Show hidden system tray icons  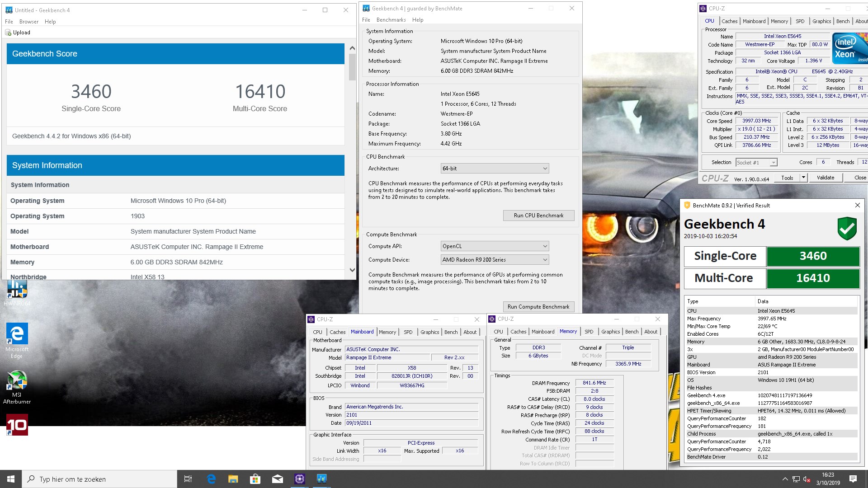coord(785,479)
